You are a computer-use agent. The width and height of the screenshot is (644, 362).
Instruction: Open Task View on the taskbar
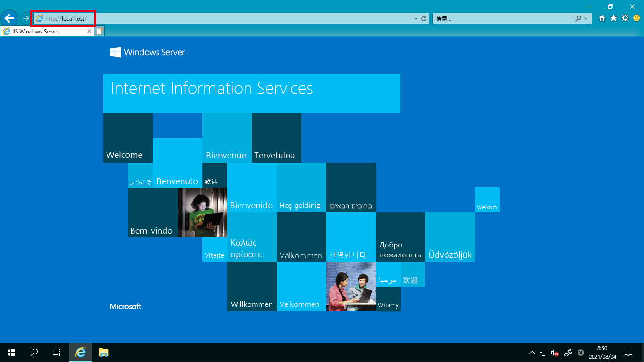point(57,352)
